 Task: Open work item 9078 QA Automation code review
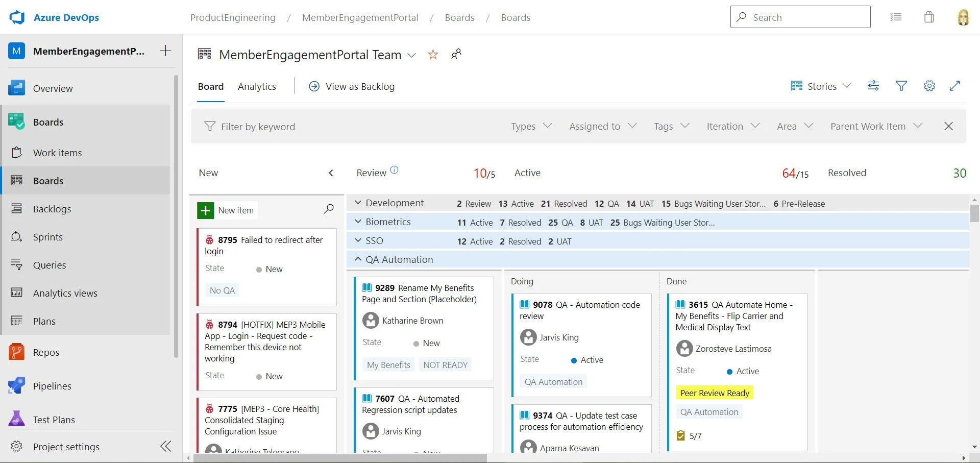[x=580, y=310]
